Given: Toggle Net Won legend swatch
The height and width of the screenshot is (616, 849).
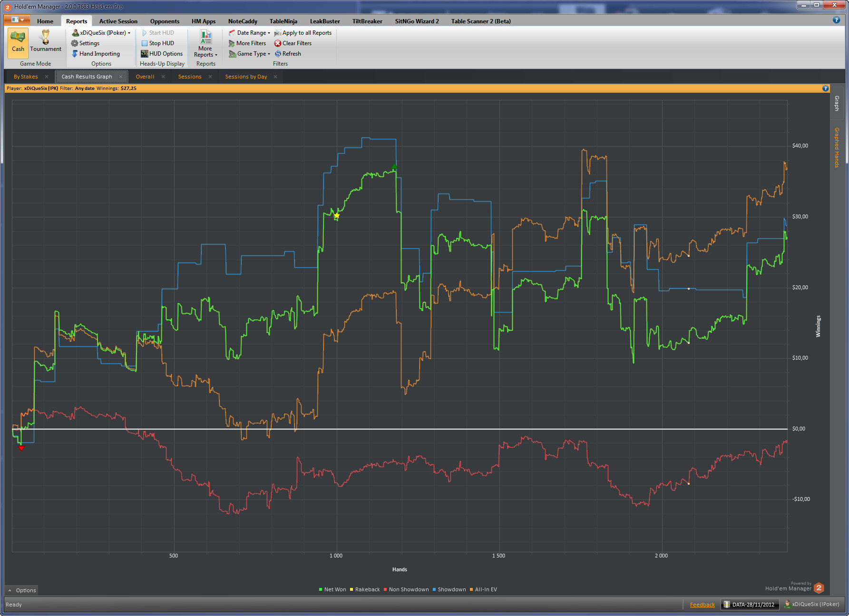Looking at the screenshot, I should click(x=321, y=590).
